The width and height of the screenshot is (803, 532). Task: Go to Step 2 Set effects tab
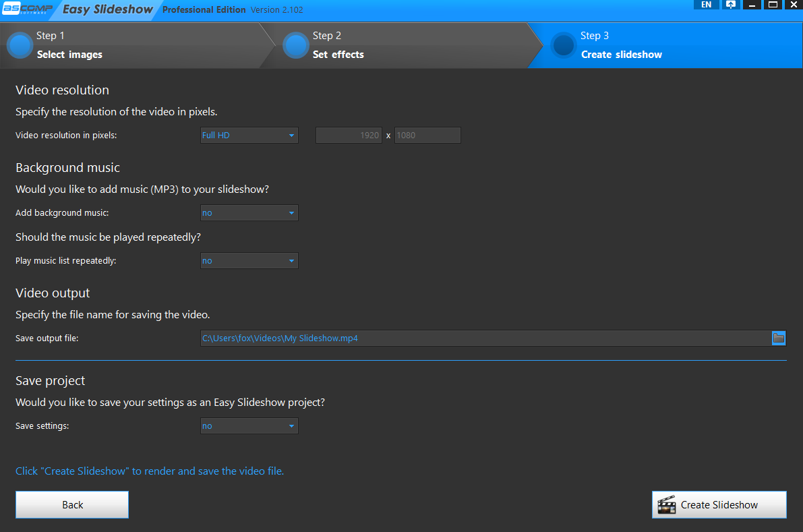(x=402, y=46)
